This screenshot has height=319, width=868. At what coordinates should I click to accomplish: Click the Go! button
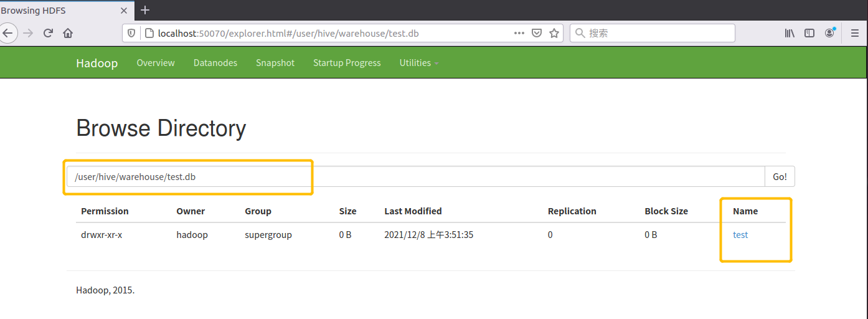(780, 176)
